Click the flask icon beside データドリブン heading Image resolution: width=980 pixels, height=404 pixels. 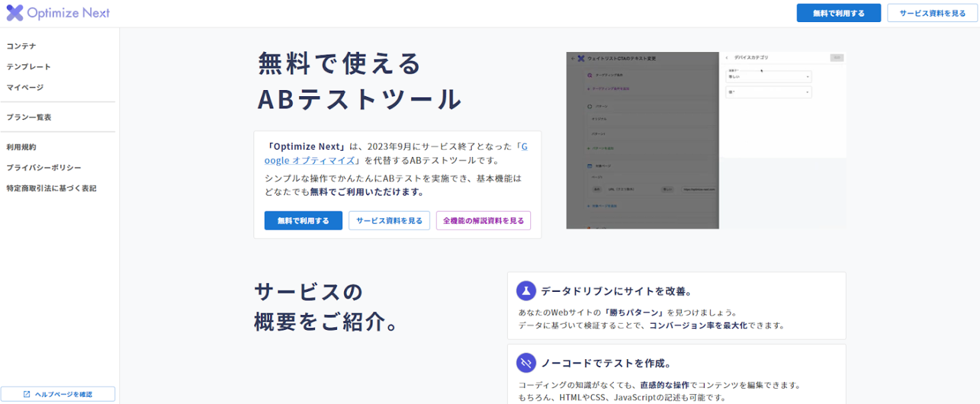tap(526, 291)
